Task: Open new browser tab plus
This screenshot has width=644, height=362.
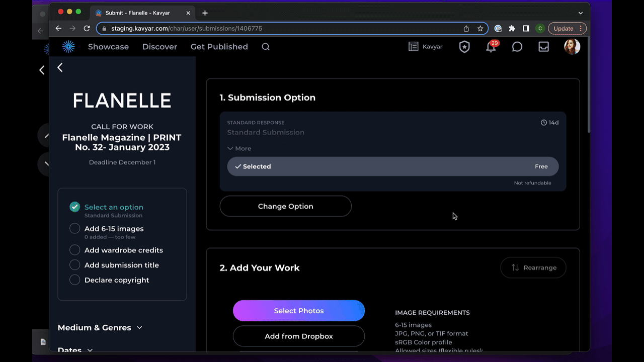Action: tap(205, 13)
